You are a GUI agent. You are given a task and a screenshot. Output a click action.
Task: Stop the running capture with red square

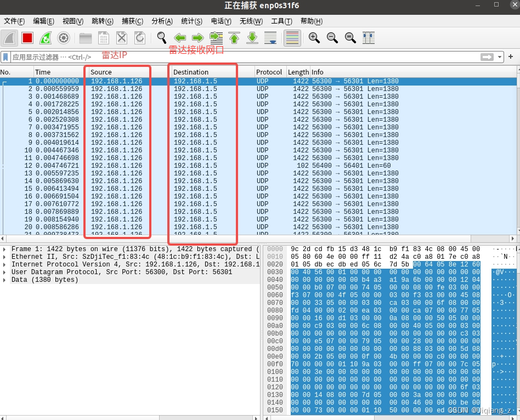(x=27, y=38)
